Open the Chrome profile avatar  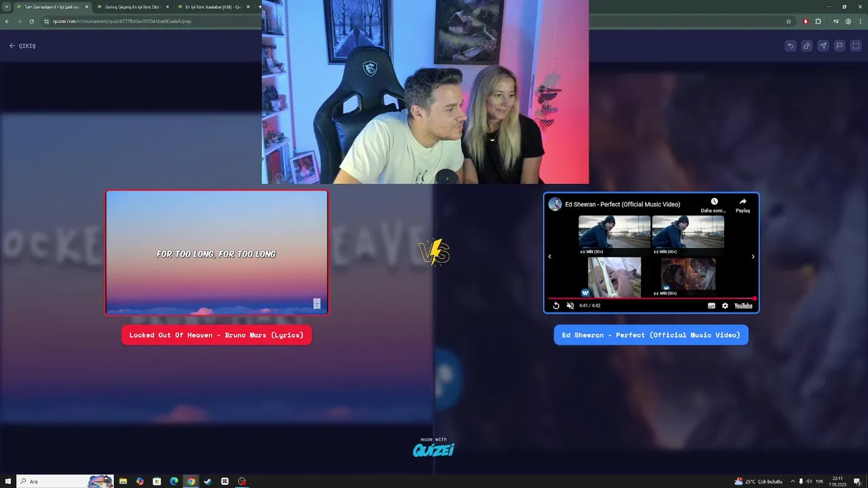point(848,21)
